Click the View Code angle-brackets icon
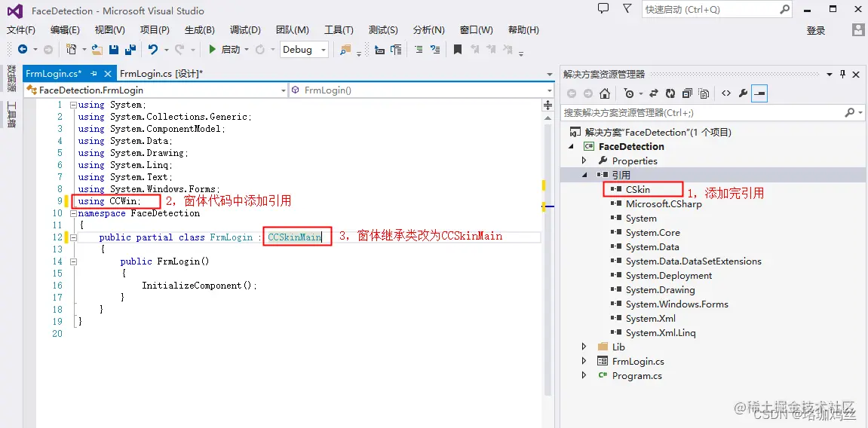The height and width of the screenshot is (428, 868). pyautogui.click(x=726, y=93)
